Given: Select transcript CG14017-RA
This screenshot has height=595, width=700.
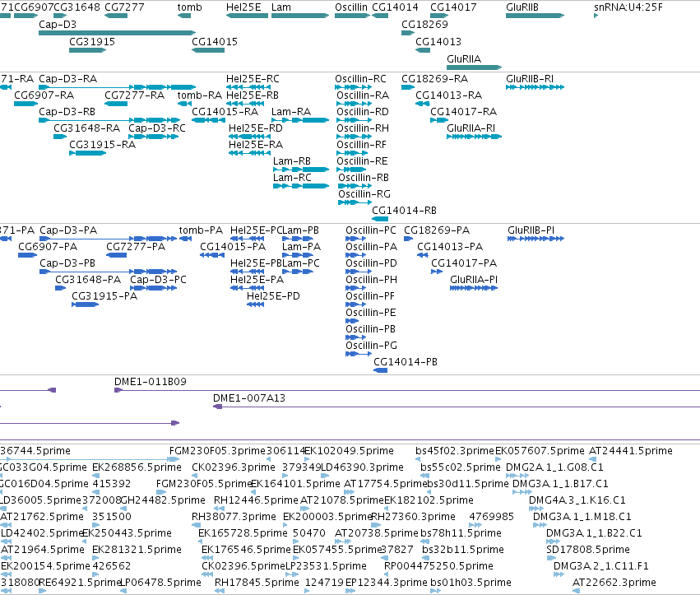Looking at the screenshot, I should click(x=439, y=120).
